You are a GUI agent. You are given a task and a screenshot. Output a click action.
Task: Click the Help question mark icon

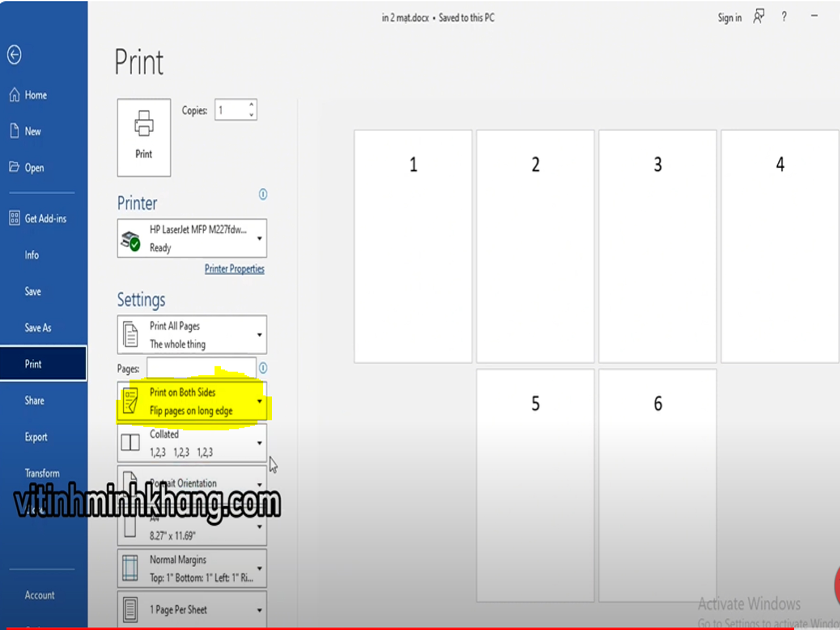[784, 17]
